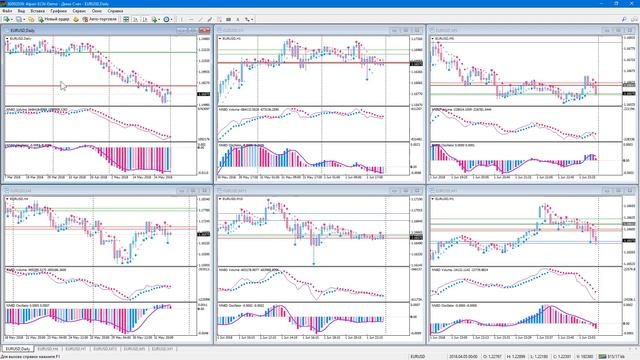
Task: Open the Profiles toolbar icon
Action: 19,19
